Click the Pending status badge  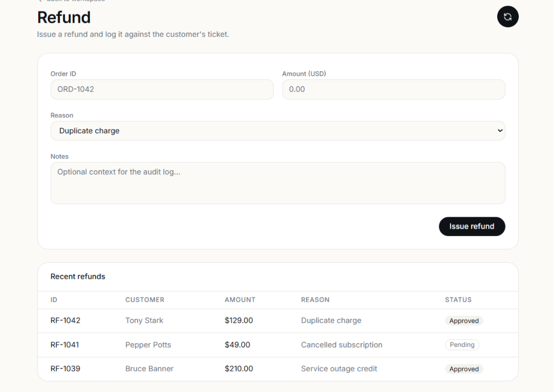pos(462,345)
